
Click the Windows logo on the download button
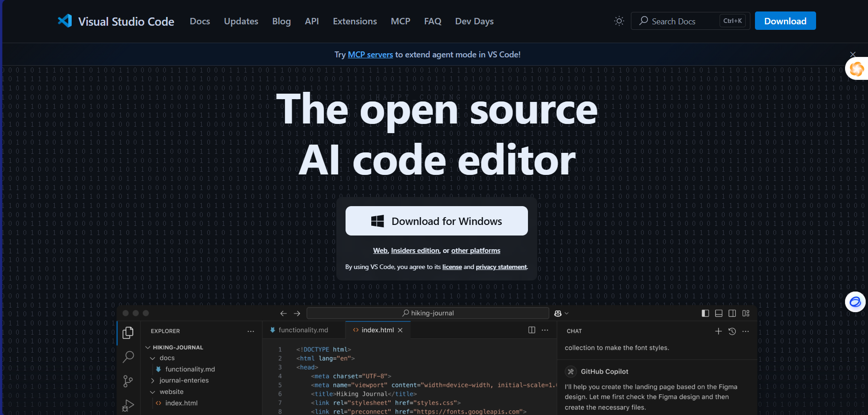pyautogui.click(x=377, y=221)
